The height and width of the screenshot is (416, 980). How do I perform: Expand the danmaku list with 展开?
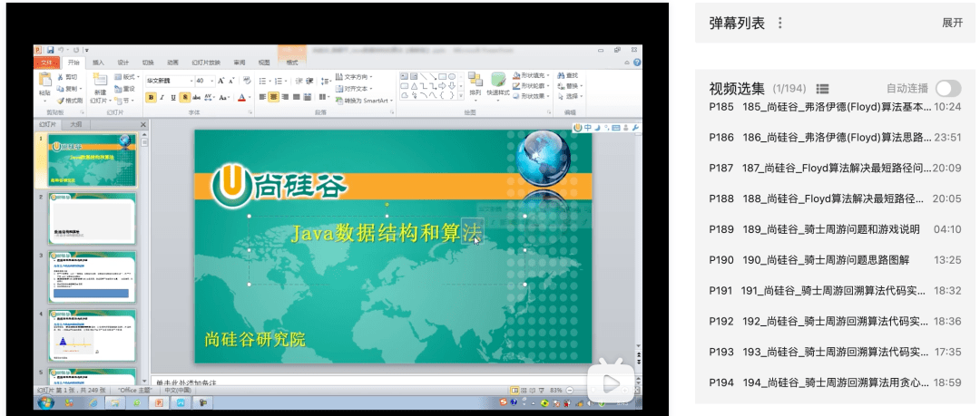coord(952,24)
